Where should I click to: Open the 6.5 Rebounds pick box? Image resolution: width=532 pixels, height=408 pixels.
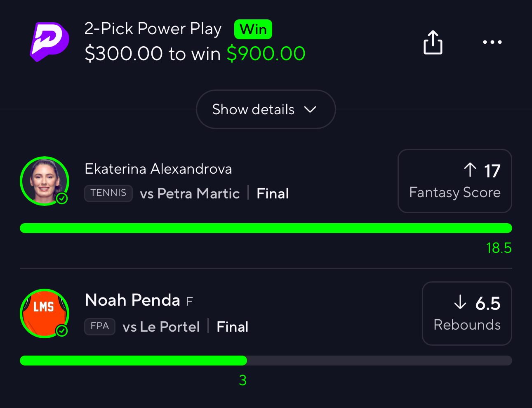pos(467,314)
